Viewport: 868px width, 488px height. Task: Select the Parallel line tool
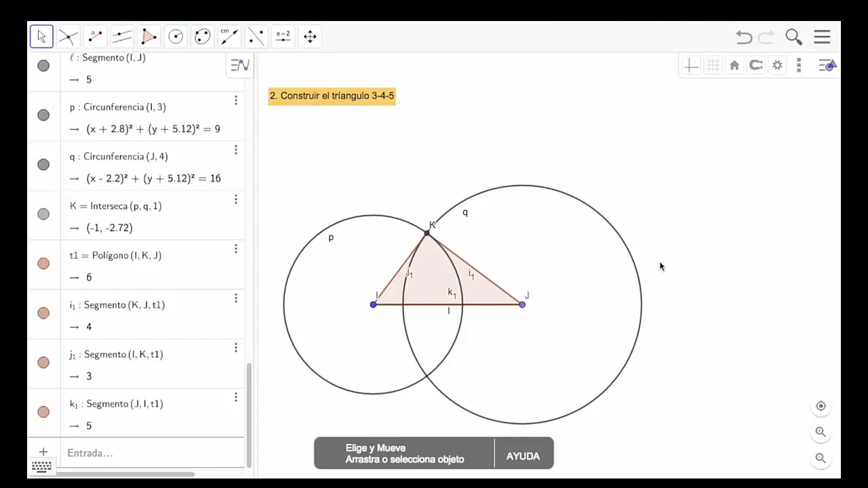point(122,37)
